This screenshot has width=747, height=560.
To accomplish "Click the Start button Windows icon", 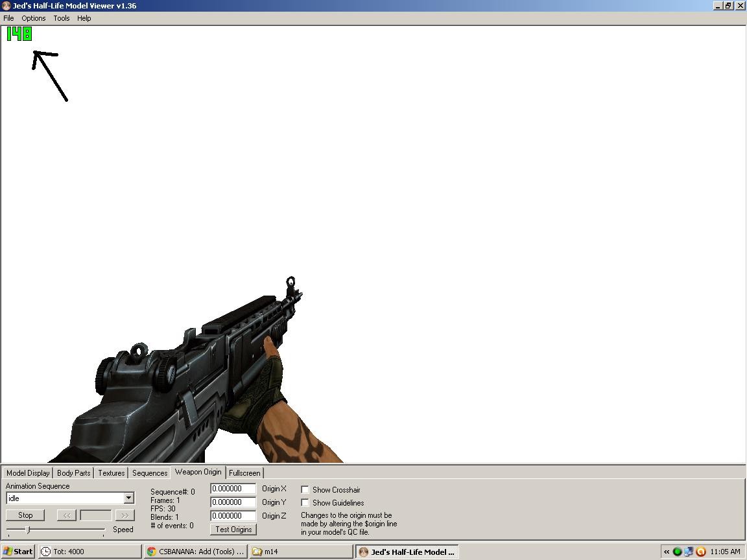I will pos(8,552).
